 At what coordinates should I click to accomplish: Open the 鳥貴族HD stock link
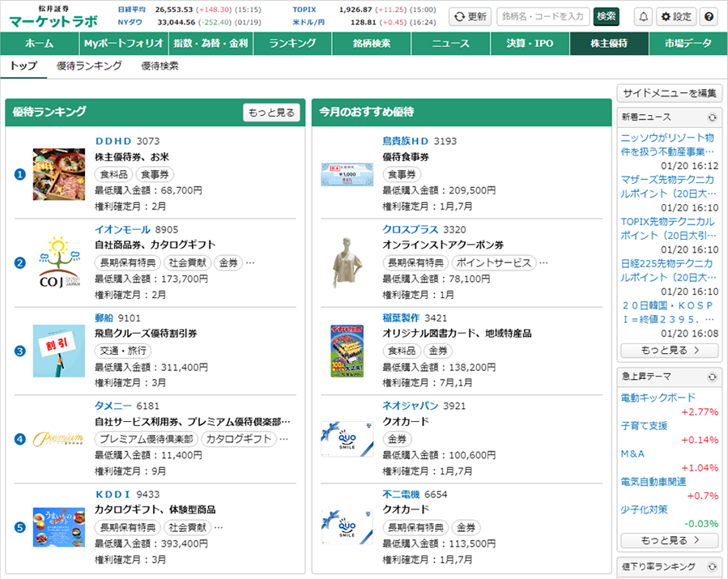406,141
